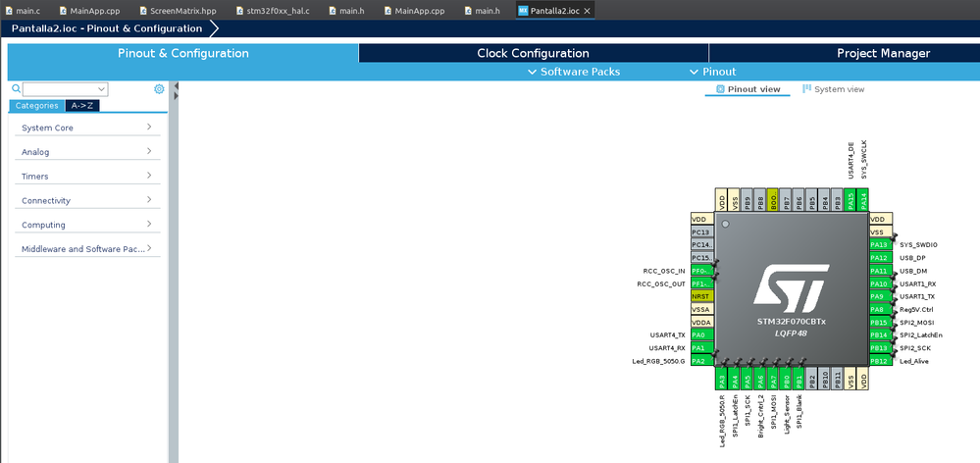The height and width of the screenshot is (463, 980).
Task: Expand the Connectivity category
Action: (87, 200)
